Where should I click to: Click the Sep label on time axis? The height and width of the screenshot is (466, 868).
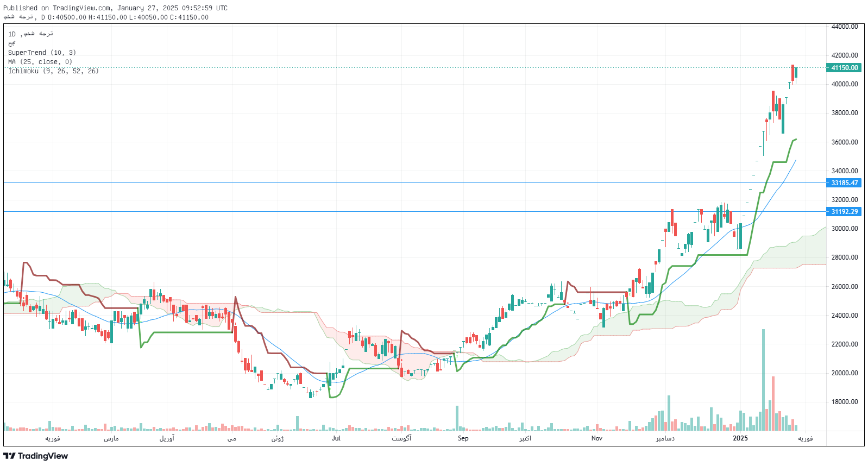(x=463, y=438)
